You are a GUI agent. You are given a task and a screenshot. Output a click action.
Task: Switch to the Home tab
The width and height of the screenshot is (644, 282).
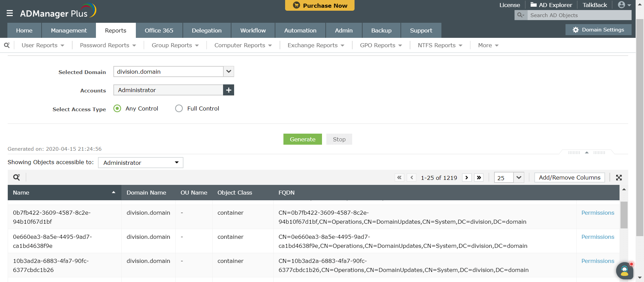pos(24,30)
